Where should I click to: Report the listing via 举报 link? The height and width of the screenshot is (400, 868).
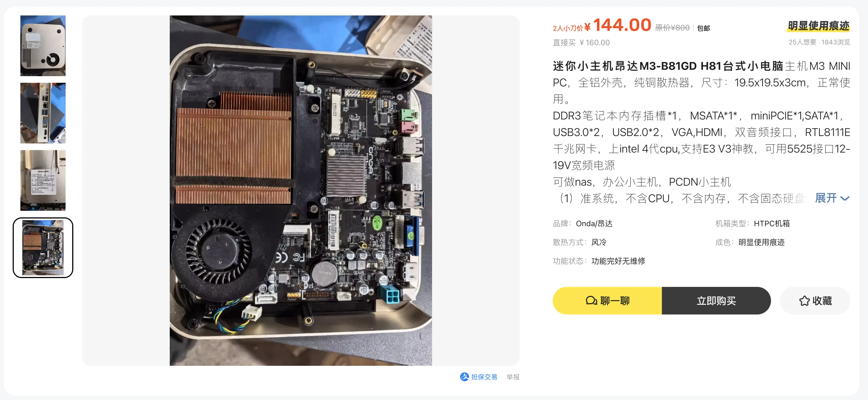point(513,377)
